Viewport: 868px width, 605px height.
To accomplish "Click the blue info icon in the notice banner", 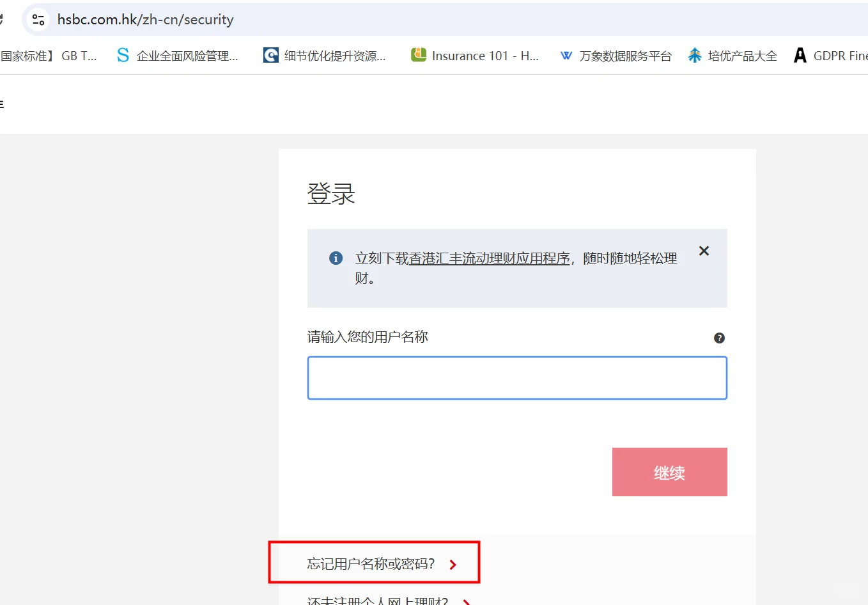I will point(336,258).
